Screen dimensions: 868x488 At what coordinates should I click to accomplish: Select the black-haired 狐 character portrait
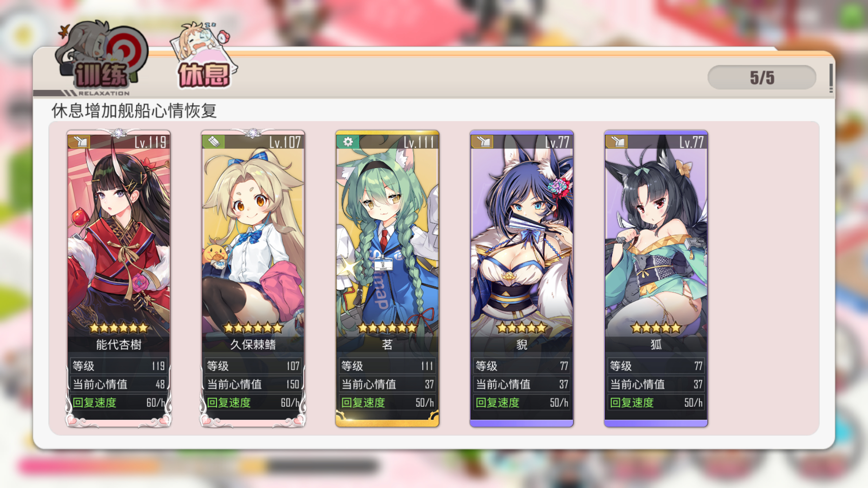656,236
